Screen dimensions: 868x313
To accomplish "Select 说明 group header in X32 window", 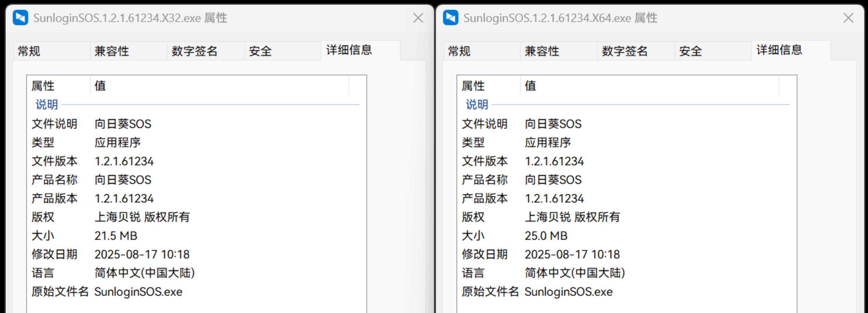I will coord(197,105).
